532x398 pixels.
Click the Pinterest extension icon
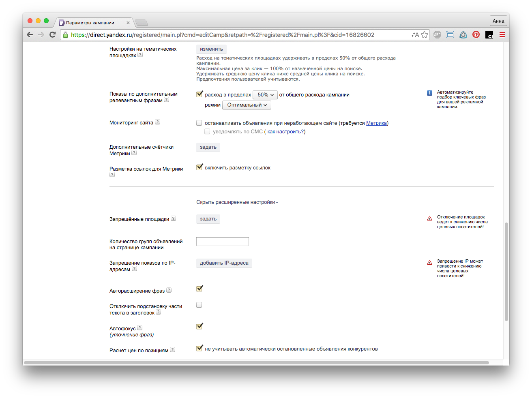(476, 35)
